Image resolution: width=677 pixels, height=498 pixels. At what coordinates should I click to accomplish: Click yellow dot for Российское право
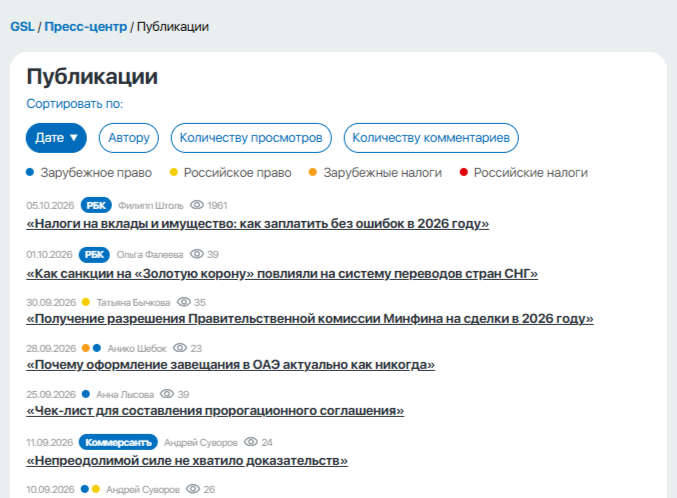[174, 172]
